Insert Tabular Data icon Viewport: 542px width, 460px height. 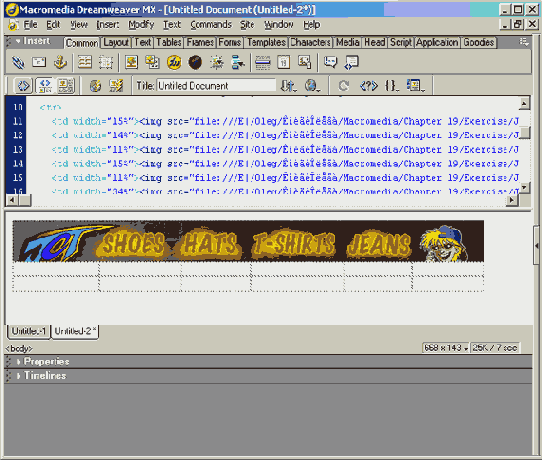[305, 63]
